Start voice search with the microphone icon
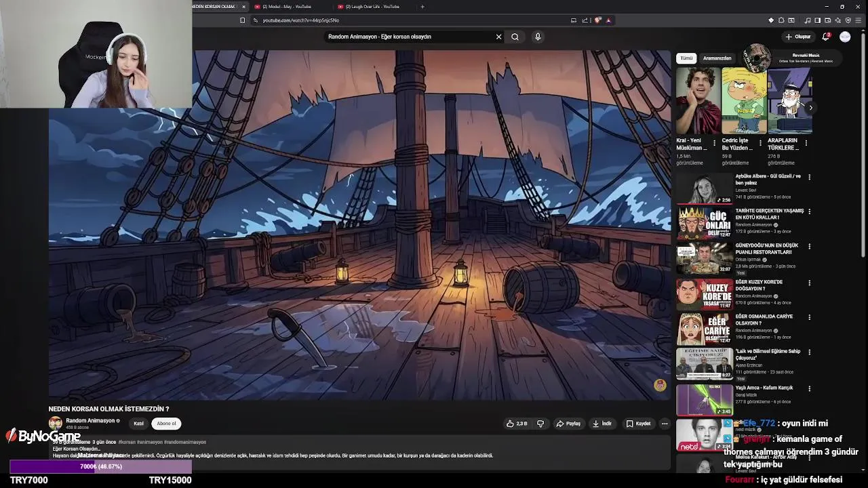The width and height of the screenshot is (868, 488). pyautogui.click(x=538, y=37)
